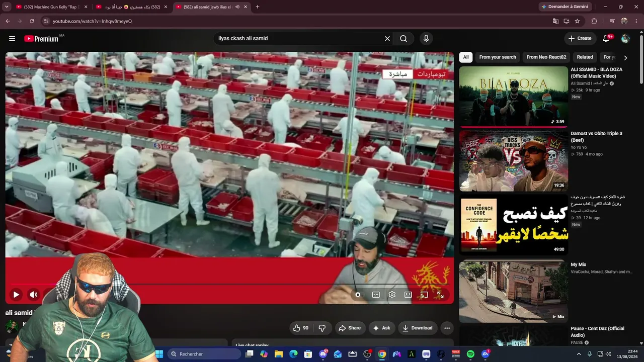This screenshot has width=644, height=362.
Task: Open Spotify from taskbar
Action: pyautogui.click(x=470, y=354)
